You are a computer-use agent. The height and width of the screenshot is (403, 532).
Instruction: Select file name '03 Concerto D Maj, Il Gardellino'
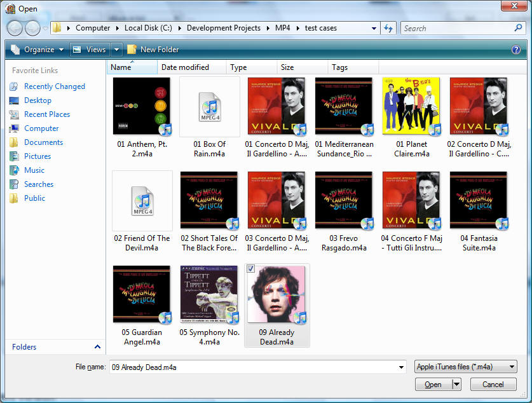pyautogui.click(x=277, y=243)
